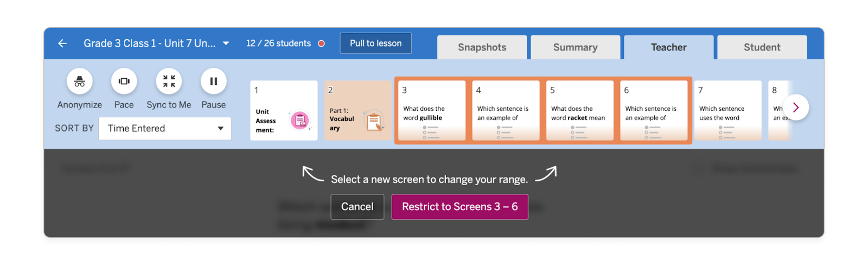The width and height of the screenshot is (868, 265).
Task: Toggle the Sync to Me icon
Action: click(169, 81)
